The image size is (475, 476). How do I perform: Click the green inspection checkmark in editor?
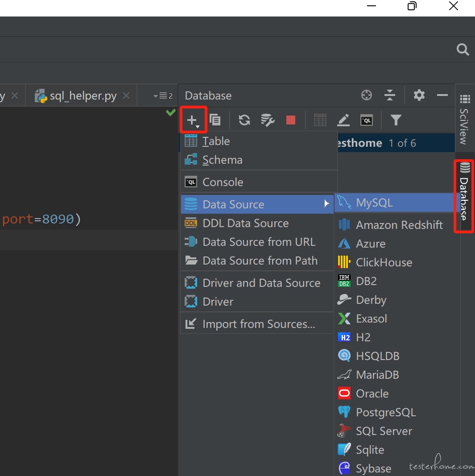click(171, 112)
